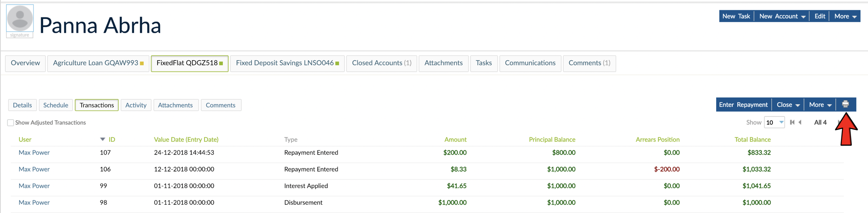The width and height of the screenshot is (868, 213).
Task: Click the print transactions icon
Action: click(x=845, y=104)
